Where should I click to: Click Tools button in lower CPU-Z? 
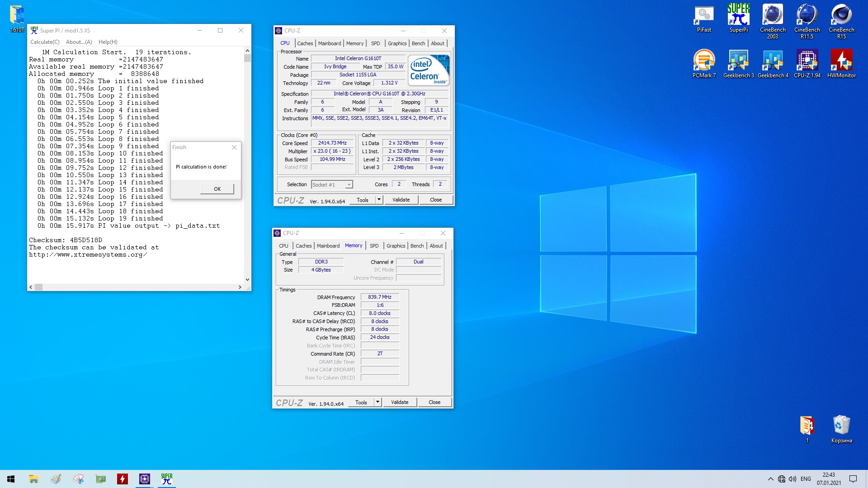click(x=361, y=402)
